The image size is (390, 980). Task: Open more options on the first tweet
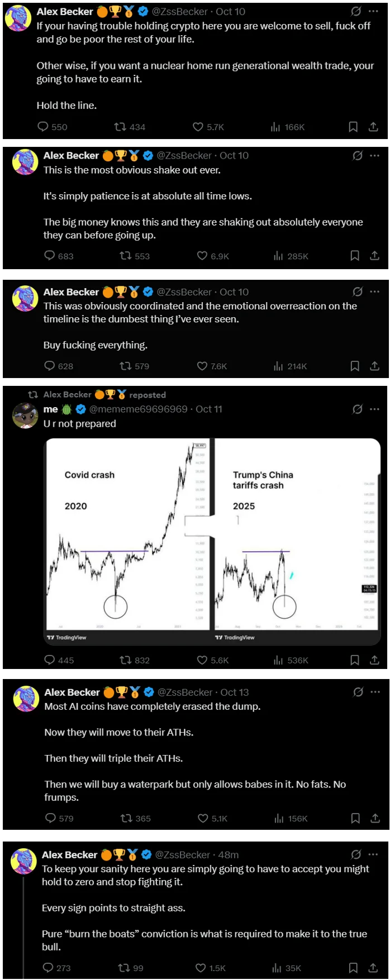(x=374, y=11)
